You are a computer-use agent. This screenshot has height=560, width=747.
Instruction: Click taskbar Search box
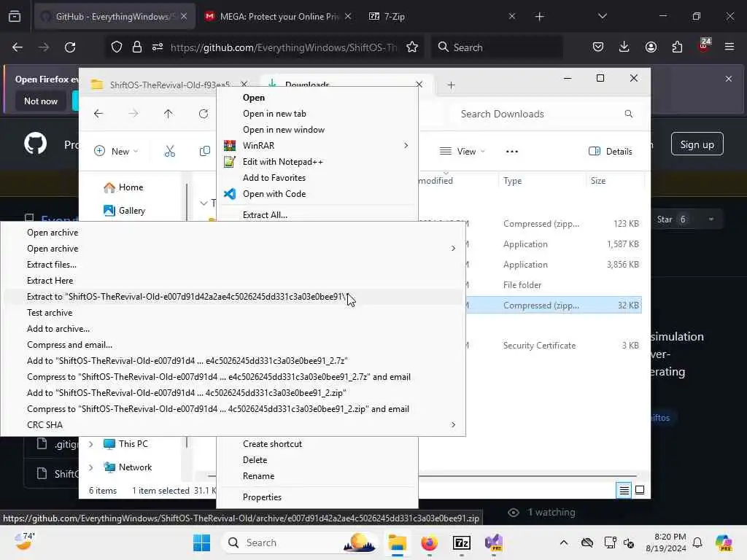pos(300,542)
